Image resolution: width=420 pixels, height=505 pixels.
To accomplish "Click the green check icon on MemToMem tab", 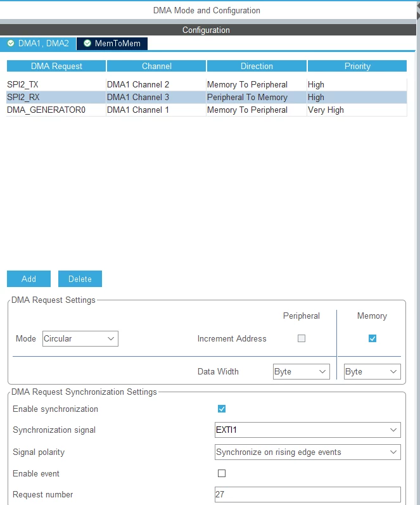I will coord(87,43).
